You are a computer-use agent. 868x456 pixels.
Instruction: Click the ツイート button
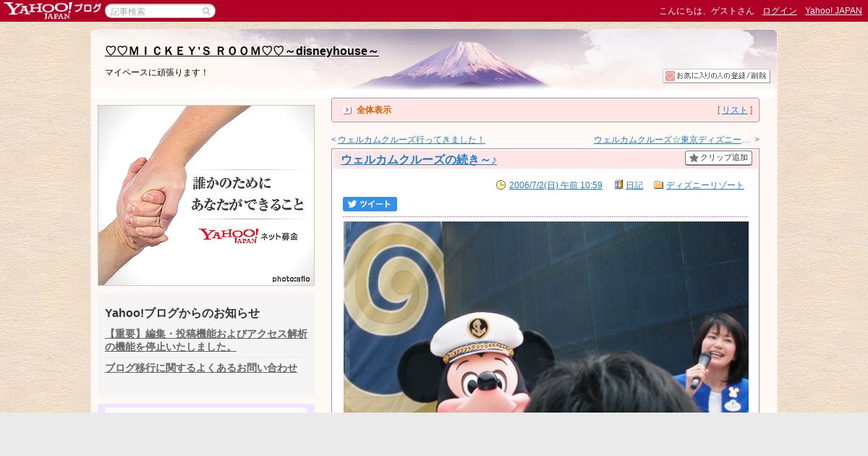click(370, 204)
